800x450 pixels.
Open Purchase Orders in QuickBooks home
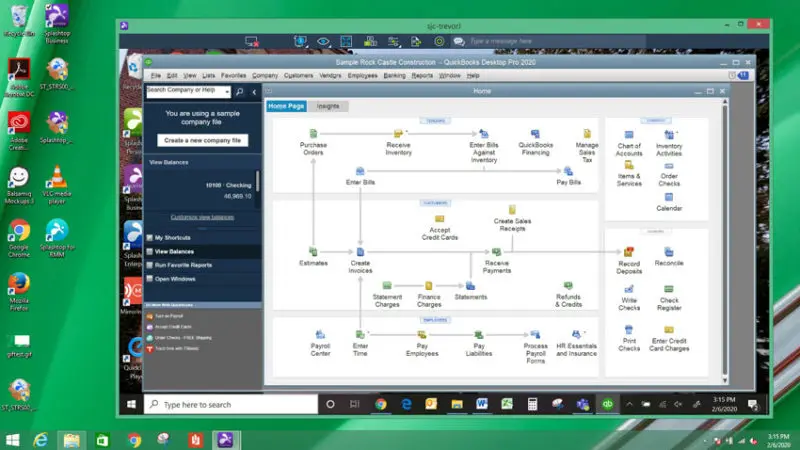(x=313, y=134)
